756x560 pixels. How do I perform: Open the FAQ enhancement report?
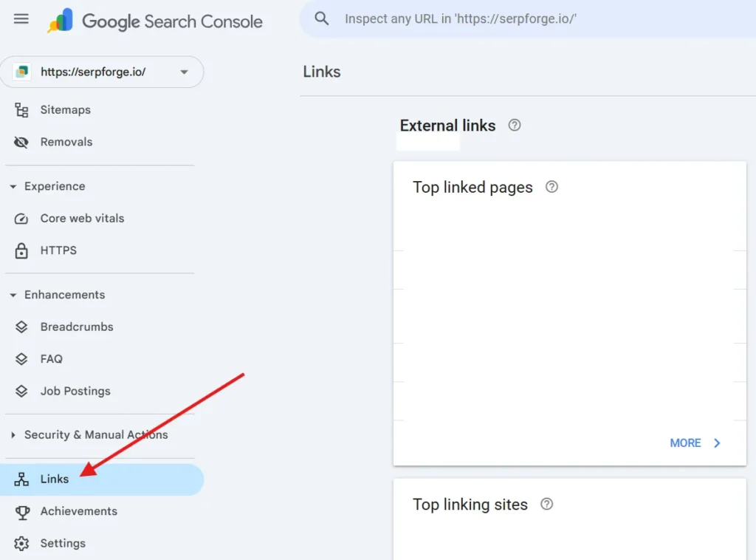[52, 358]
